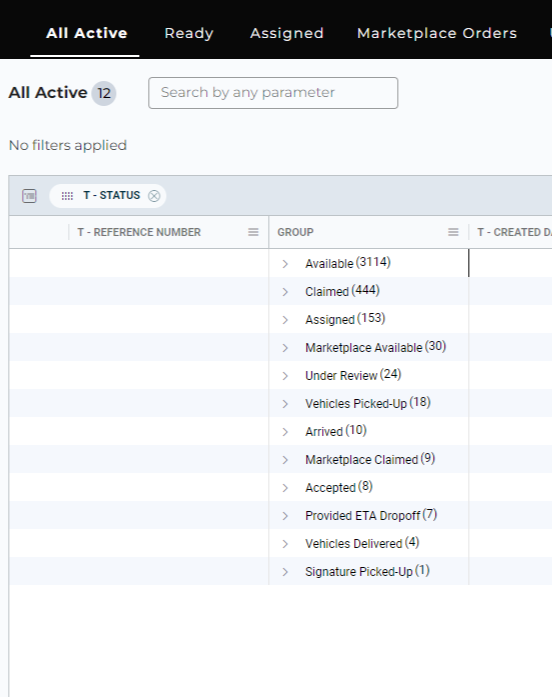Expand the Marketplace Claimed (9) group
The width and height of the screenshot is (552, 697).
click(285, 460)
